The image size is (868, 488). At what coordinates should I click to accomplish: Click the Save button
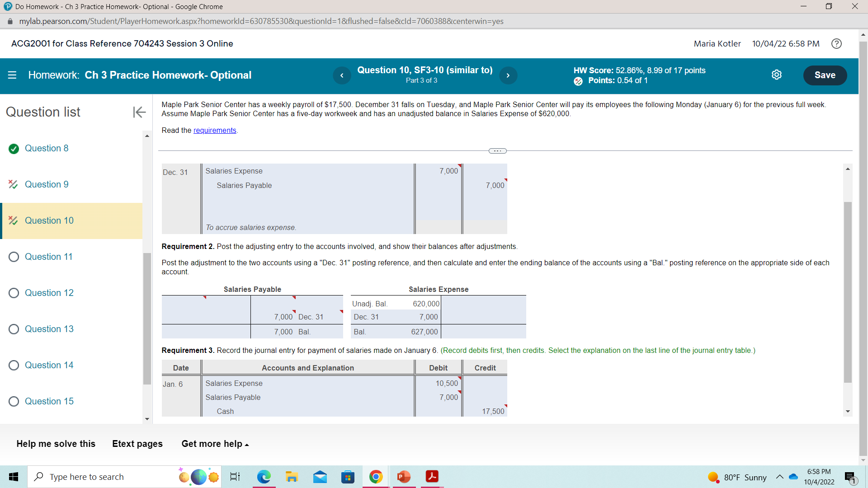click(825, 75)
